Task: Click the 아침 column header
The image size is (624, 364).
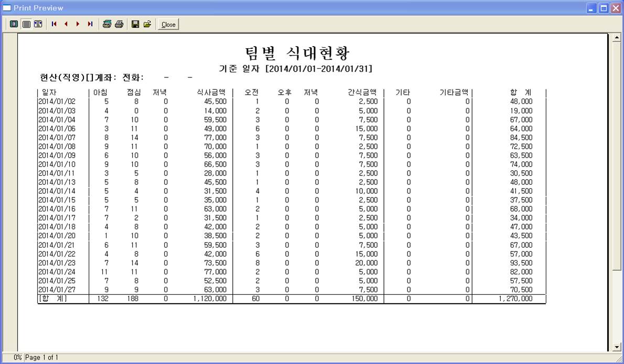Action: coord(100,92)
